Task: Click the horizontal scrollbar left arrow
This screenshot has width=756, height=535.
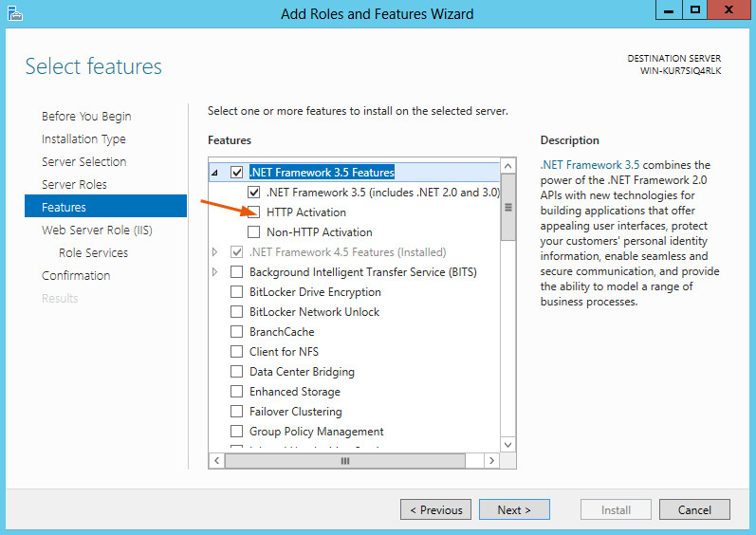Action: [216, 460]
